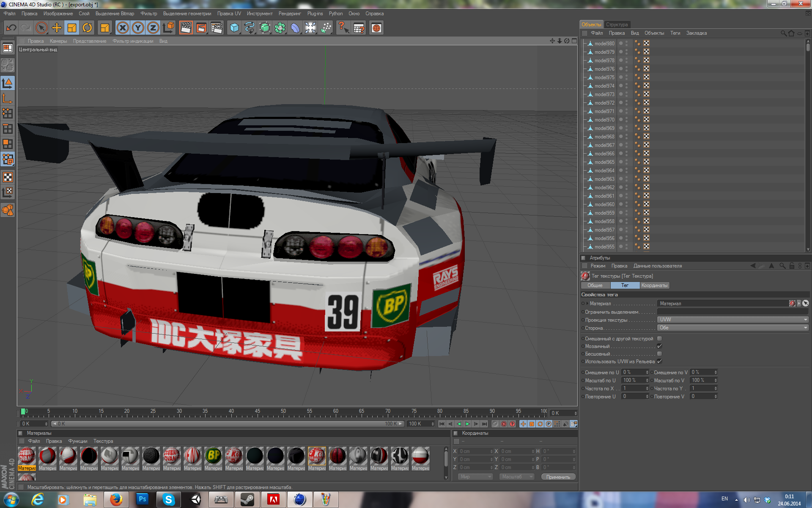The height and width of the screenshot is (508, 812).
Task: Add a cube primitive object
Action: coord(234,28)
